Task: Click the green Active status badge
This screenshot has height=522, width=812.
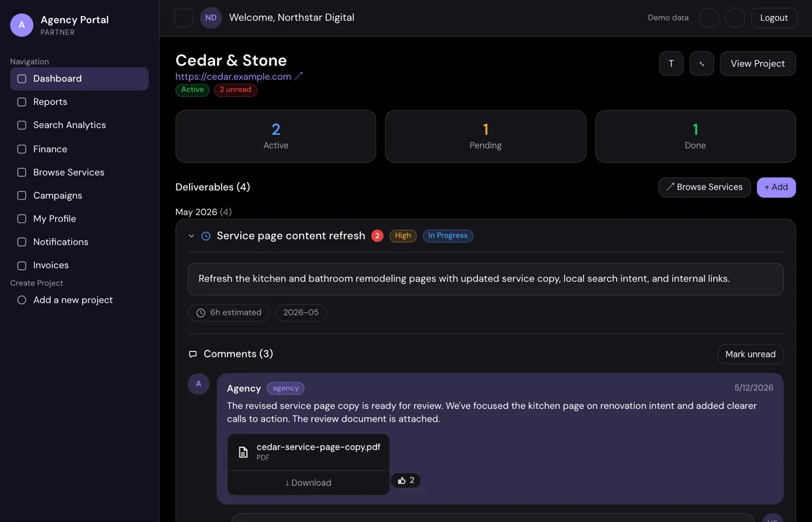Action: [193, 90]
